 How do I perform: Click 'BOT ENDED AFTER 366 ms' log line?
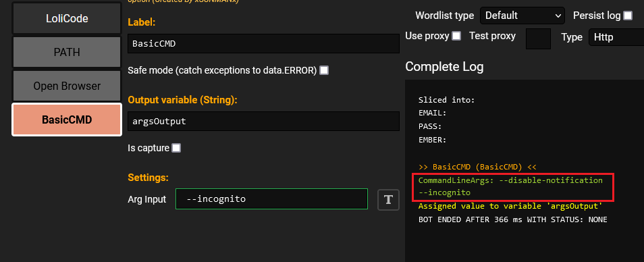tap(512, 219)
